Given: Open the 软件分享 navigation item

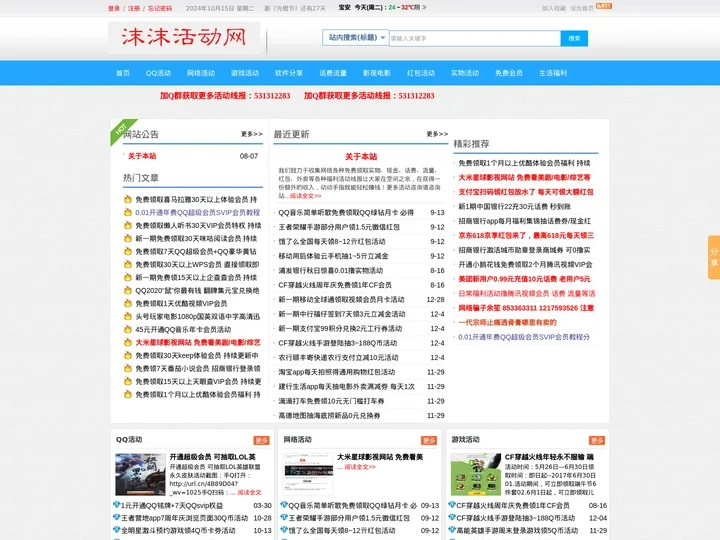Looking at the screenshot, I should [x=289, y=73].
